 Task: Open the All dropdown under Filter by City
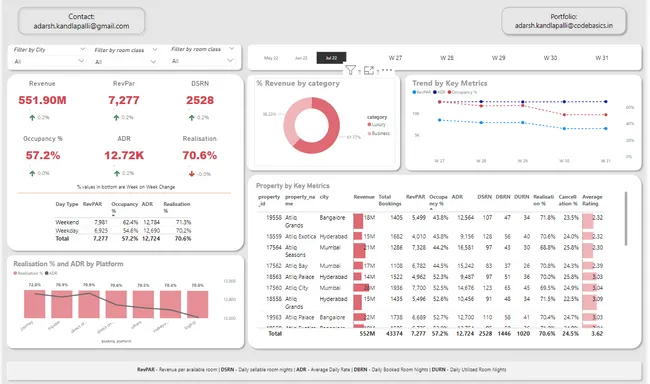[x=49, y=61]
